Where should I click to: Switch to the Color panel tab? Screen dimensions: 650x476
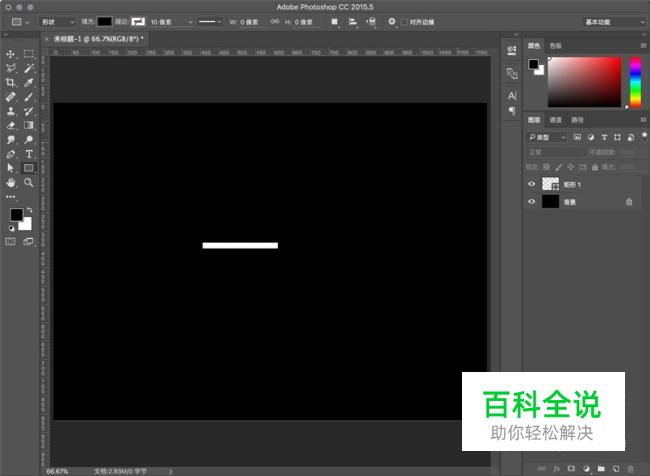coord(534,46)
